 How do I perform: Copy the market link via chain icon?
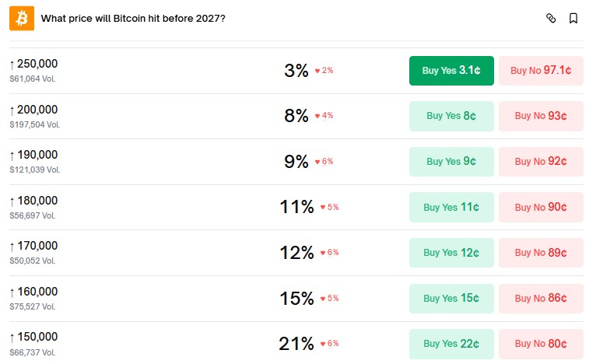tap(551, 18)
